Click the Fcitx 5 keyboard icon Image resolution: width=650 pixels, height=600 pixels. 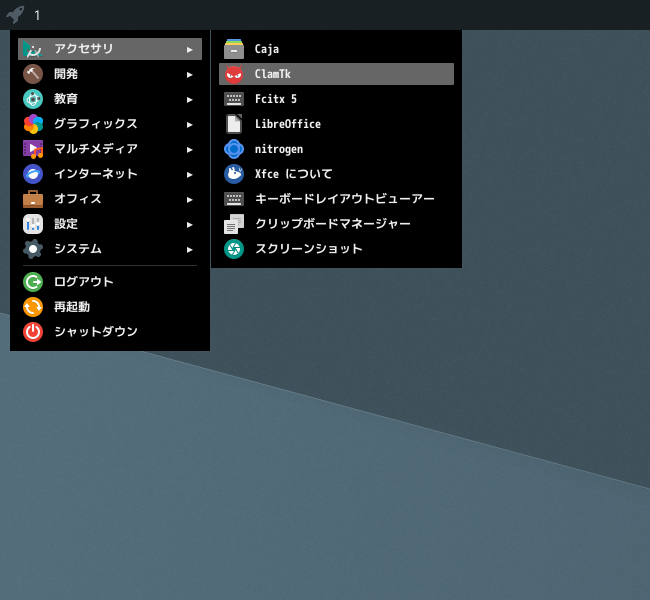pos(234,99)
